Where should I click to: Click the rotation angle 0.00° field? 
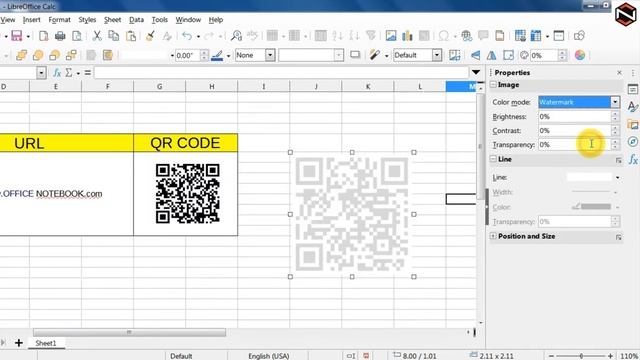tap(187, 55)
